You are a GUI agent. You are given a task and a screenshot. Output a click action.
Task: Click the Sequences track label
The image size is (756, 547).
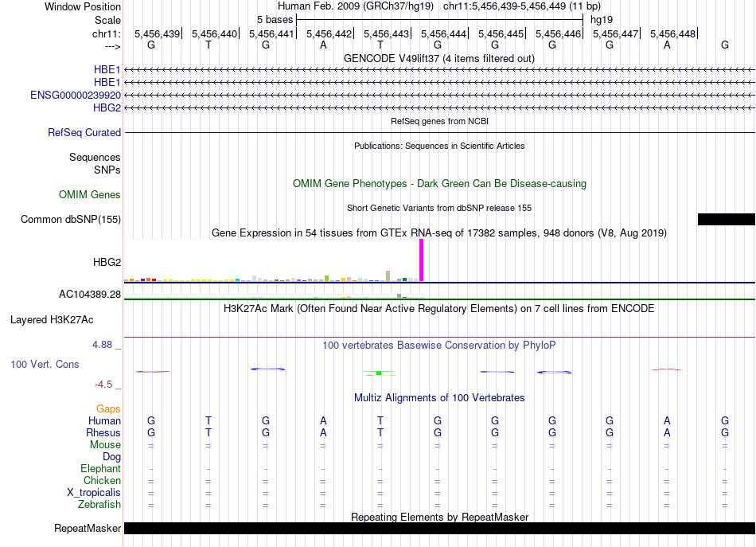tap(95, 157)
